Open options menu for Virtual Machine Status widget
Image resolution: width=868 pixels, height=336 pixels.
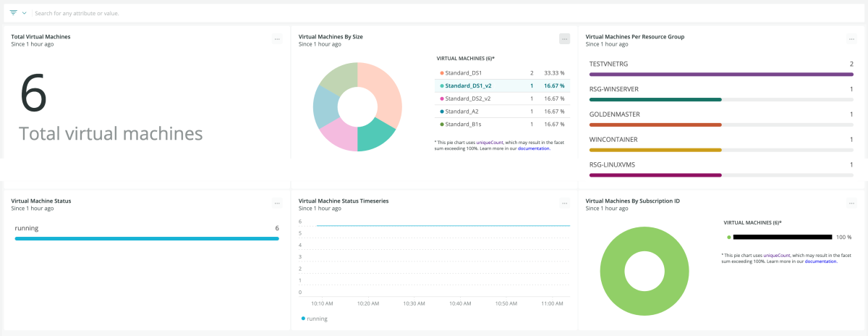pyautogui.click(x=277, y=203)
